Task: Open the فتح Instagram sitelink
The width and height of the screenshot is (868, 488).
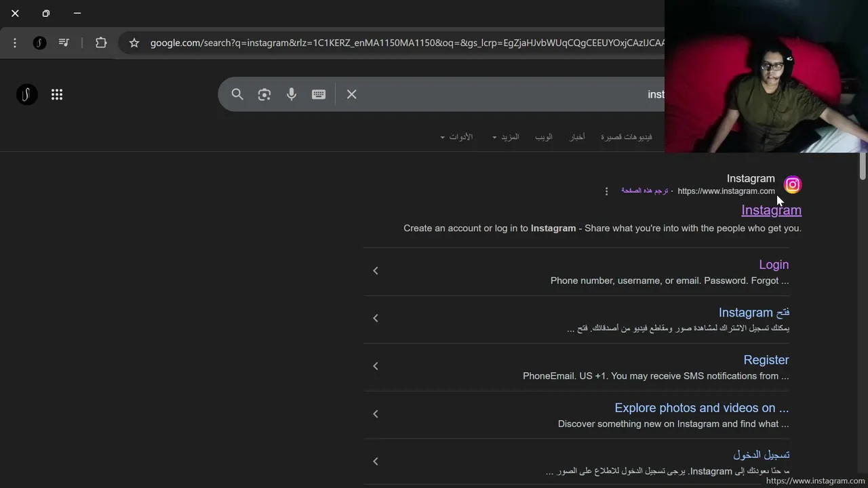Action: [754, 312]
